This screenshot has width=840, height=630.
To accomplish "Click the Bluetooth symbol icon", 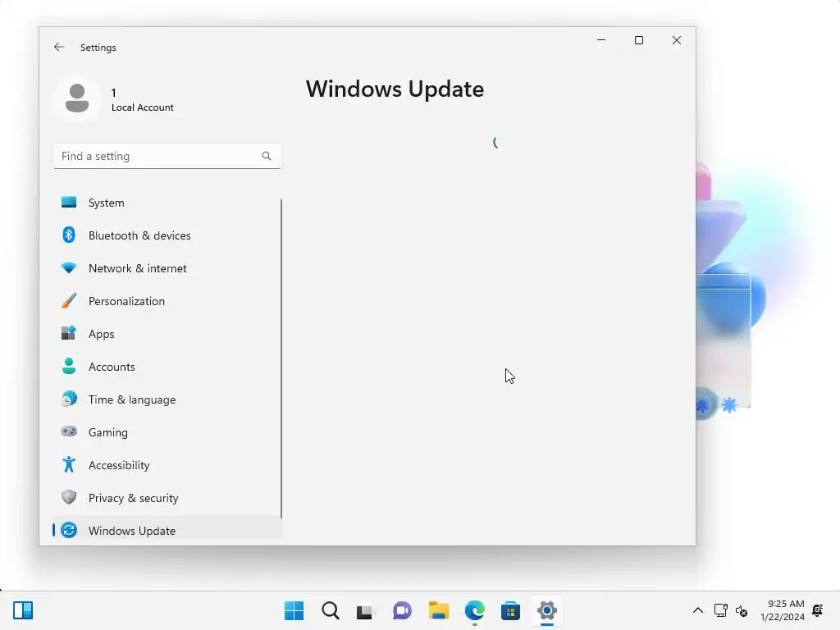I will 69,235.
